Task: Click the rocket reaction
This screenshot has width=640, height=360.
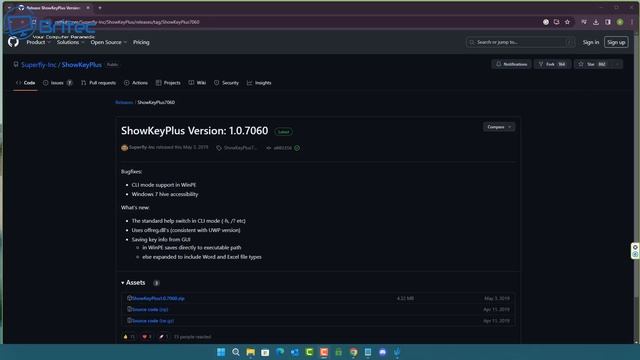Action: [x=163, y=337]
